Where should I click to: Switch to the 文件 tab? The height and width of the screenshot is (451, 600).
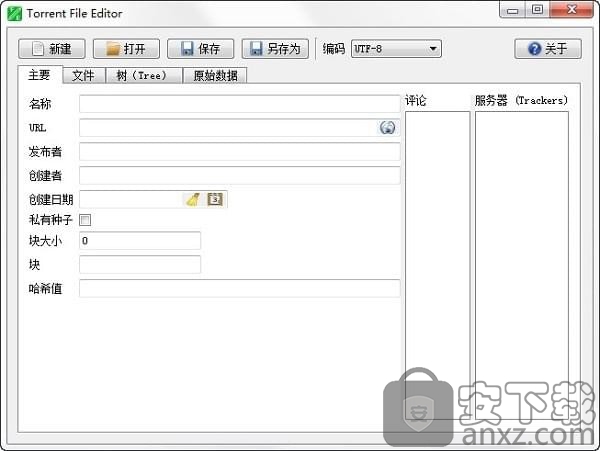click(83, 75)
